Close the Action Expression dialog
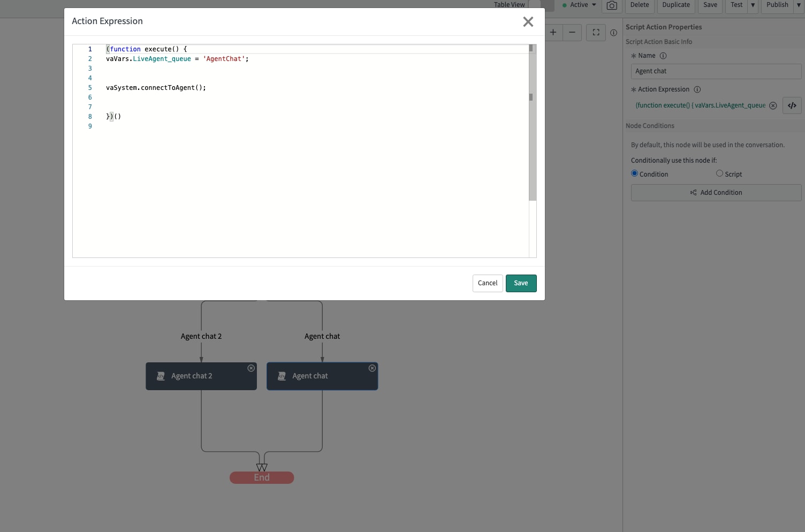The image size is (805, 532). point(528,21)
